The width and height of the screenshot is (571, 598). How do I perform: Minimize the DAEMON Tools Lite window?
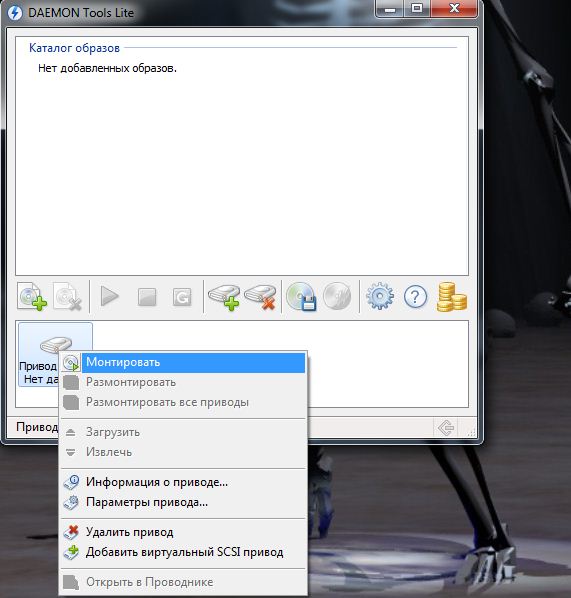390,9
